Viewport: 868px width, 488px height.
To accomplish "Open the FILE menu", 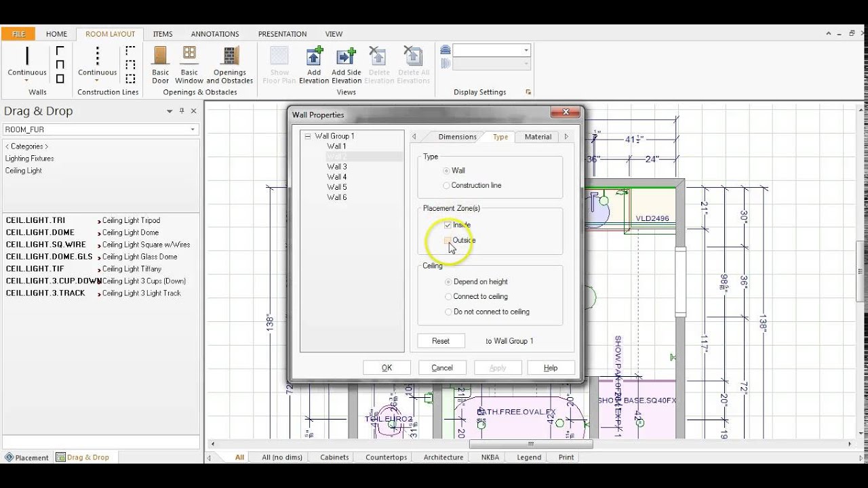I will pos(18,34).
